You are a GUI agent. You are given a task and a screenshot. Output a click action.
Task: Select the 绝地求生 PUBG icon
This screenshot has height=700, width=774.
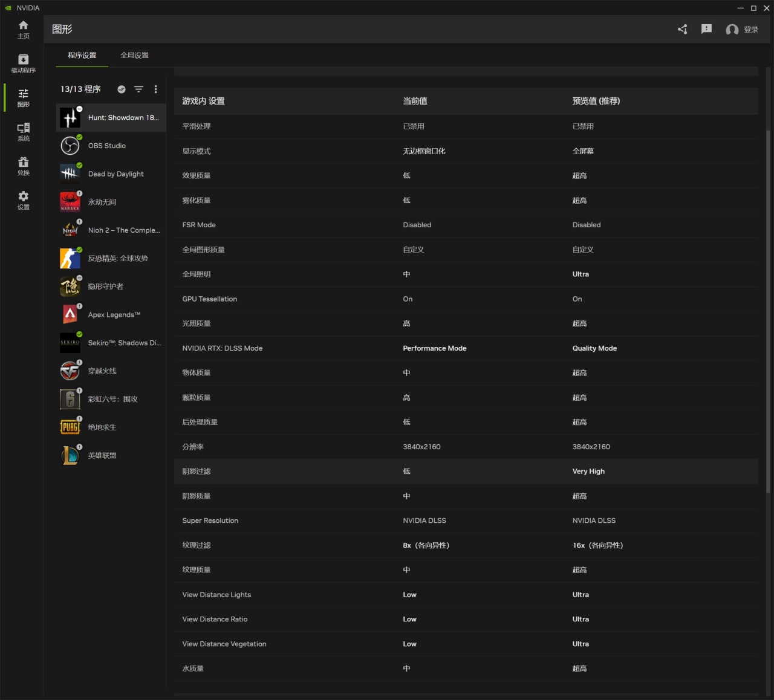point(70,427)
